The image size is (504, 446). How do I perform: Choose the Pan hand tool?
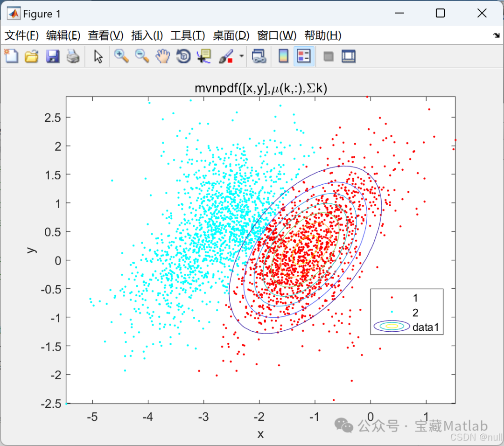(x=163, y=56)
